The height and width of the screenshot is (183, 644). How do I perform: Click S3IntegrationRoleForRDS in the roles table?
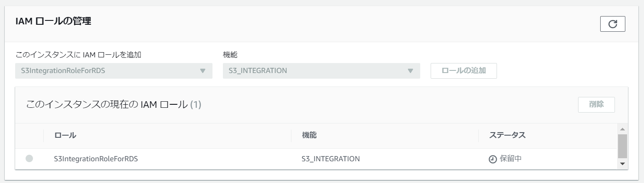pyautogui.click(x=96, y=159)
